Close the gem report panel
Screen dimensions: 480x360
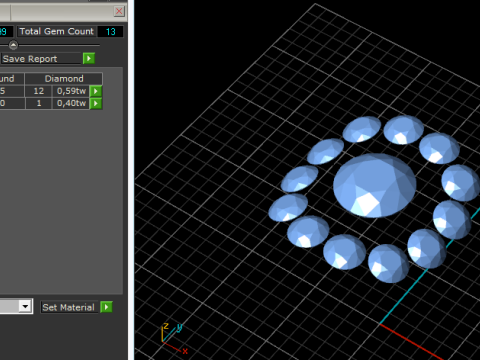(119, 11)
